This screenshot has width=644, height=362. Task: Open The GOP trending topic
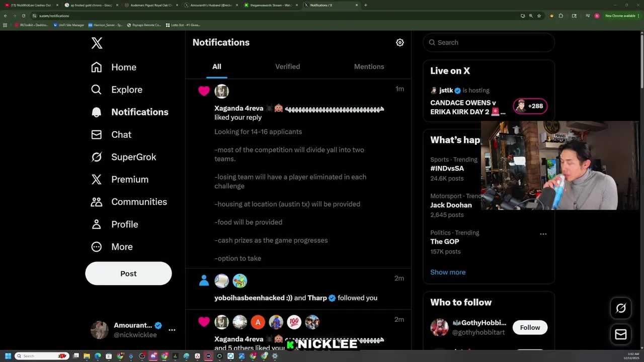[x=444, y=241]
